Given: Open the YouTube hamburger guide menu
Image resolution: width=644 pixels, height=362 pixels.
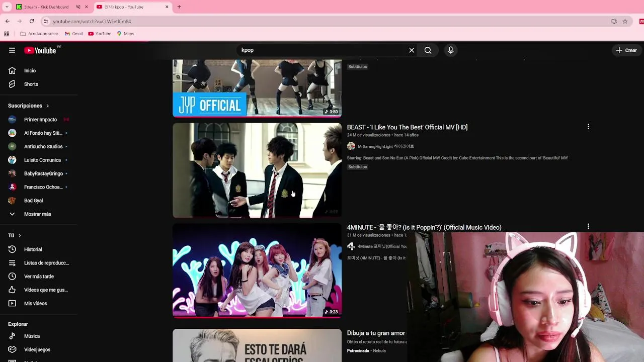Looking at the screenshot, I should coord(12,50).
